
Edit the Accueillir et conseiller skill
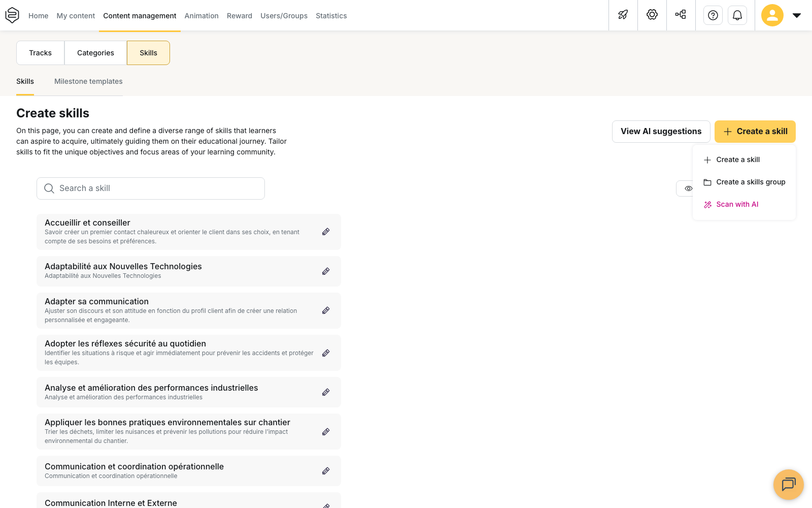pyautogui.click(x=326, y=232)
